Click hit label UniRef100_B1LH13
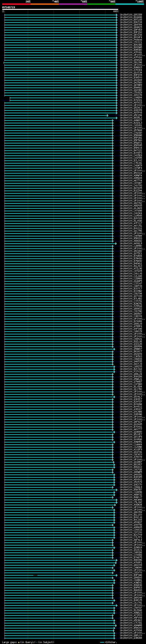Screen dimensions: 146x644 pos(131,266)
